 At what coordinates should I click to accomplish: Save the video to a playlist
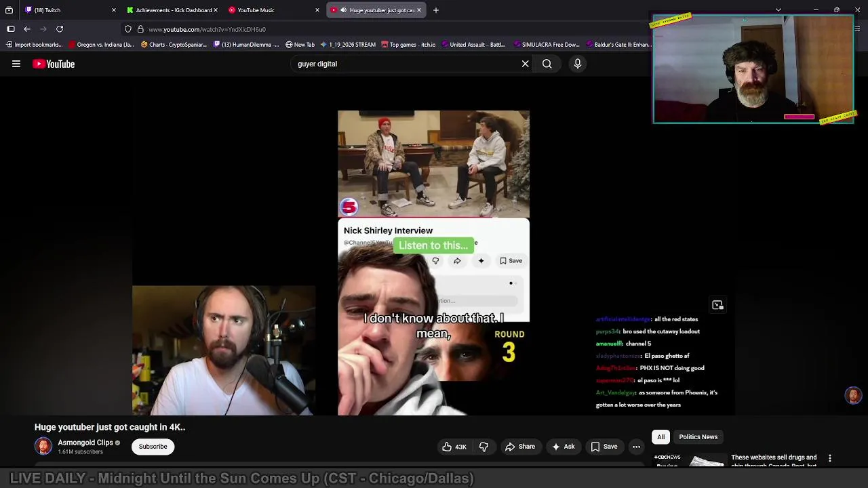pos(604,447)
